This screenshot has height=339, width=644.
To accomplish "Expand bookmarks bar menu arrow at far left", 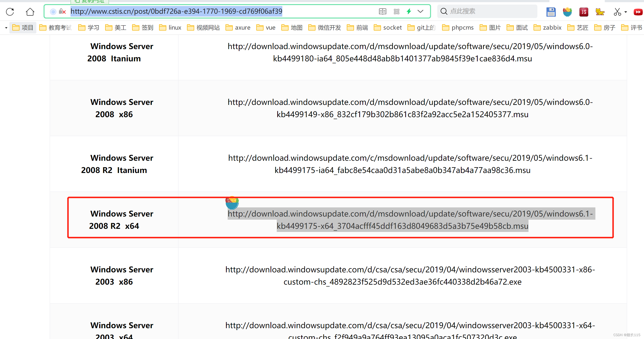I will pyautogui.click(x=6, y=28).
